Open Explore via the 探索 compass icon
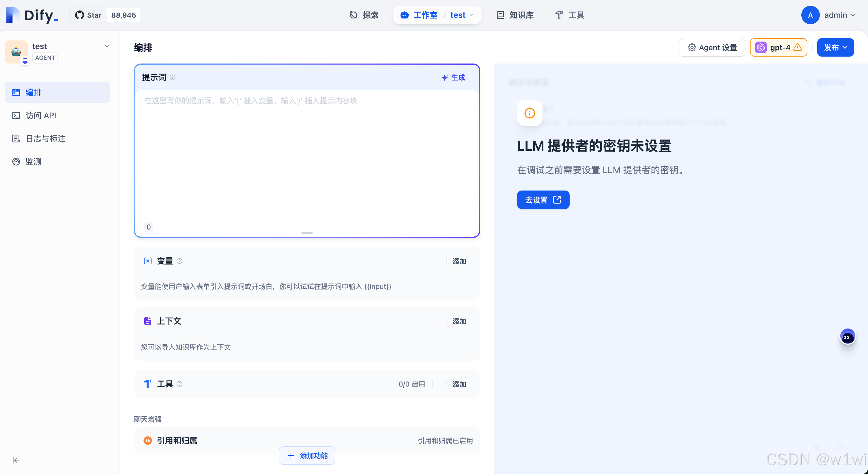868x474 pixels. (x=353, y=15)
